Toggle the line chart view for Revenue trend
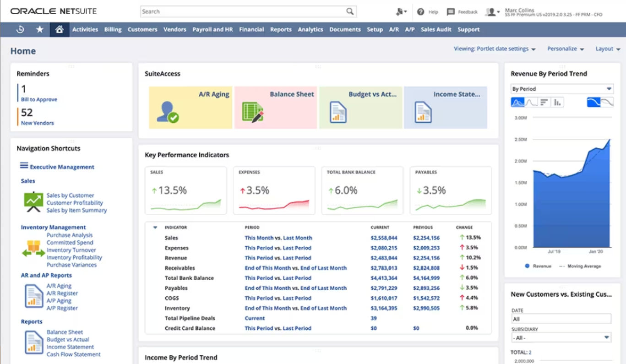 tap(530, 102)
